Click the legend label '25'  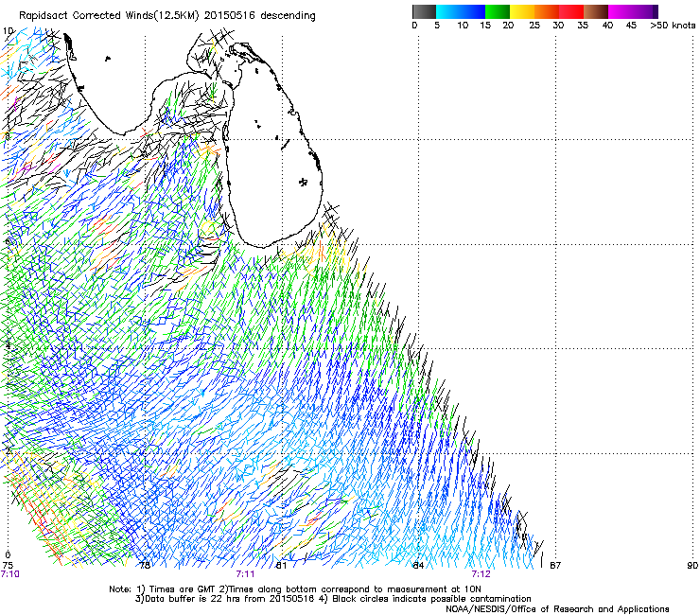pyautogui.click(x=534, y=26)
